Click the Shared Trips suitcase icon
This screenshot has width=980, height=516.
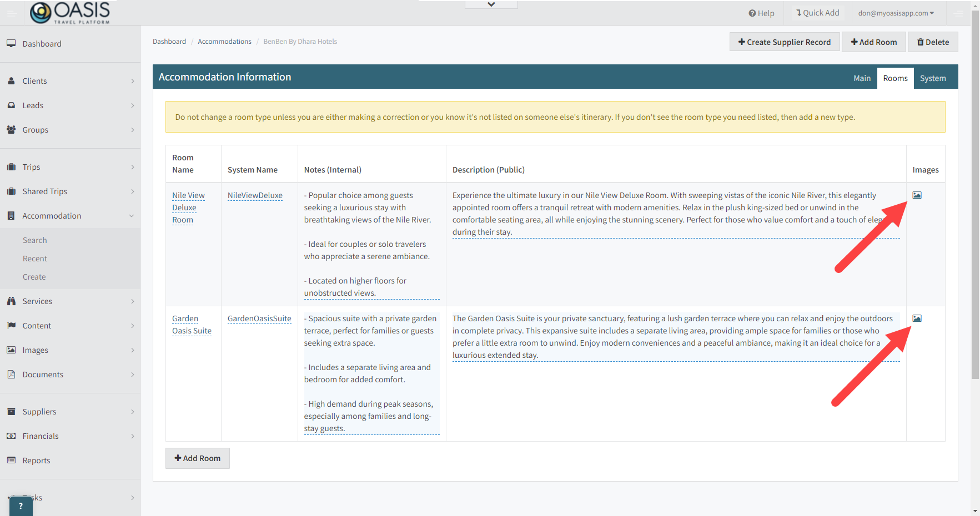click(x=11, y=191)
